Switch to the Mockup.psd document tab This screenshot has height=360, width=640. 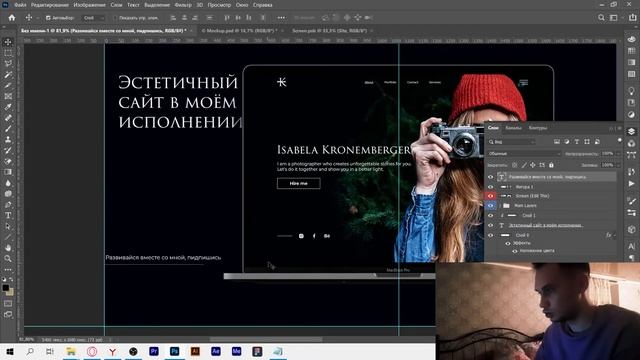240,31
